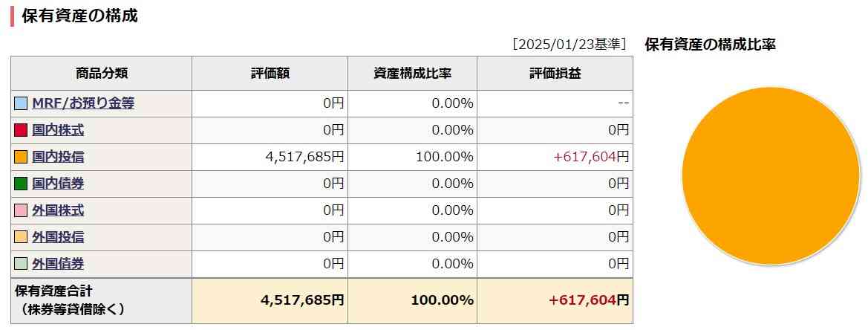Open the 外国債券 category link
The height and width of the screenshot is (330, 868).
(x=58, y=264)
